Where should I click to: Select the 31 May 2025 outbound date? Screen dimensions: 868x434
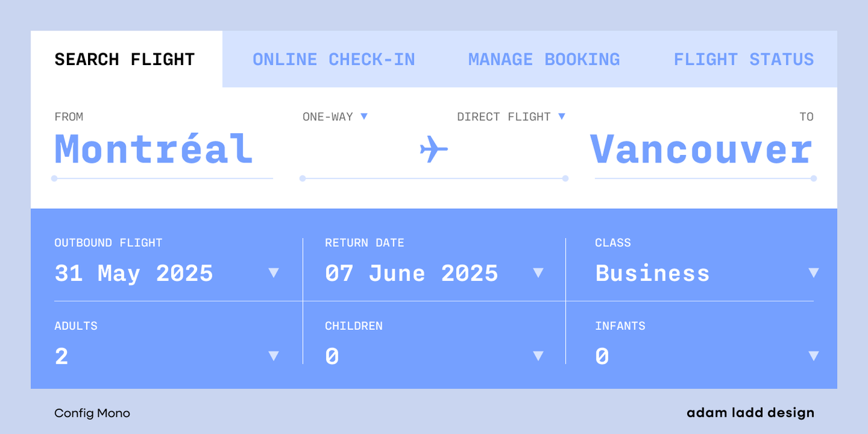point(134,273)
